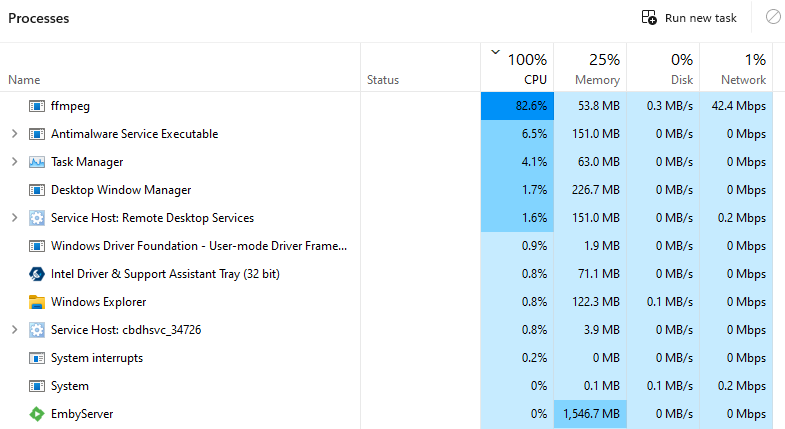Click the Task Manager process icon

(37, 162)
